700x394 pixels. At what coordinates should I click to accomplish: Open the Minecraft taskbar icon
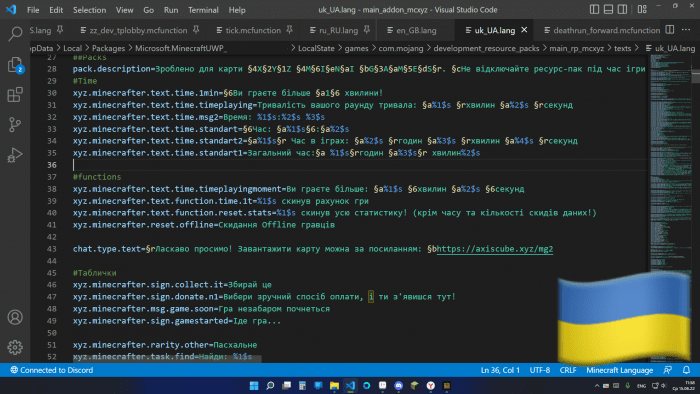point(415,386)
